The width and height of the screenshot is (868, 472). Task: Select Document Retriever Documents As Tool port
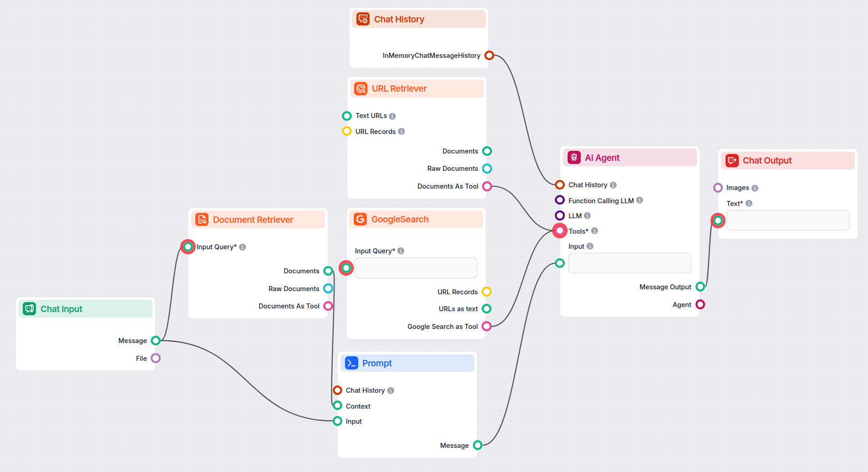[x=328, y=306]
